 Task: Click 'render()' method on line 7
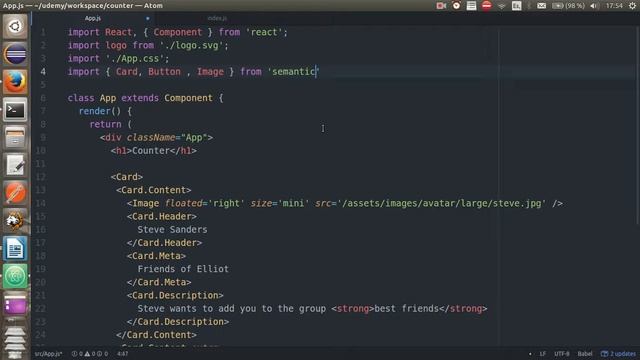[x=100, y=111]
